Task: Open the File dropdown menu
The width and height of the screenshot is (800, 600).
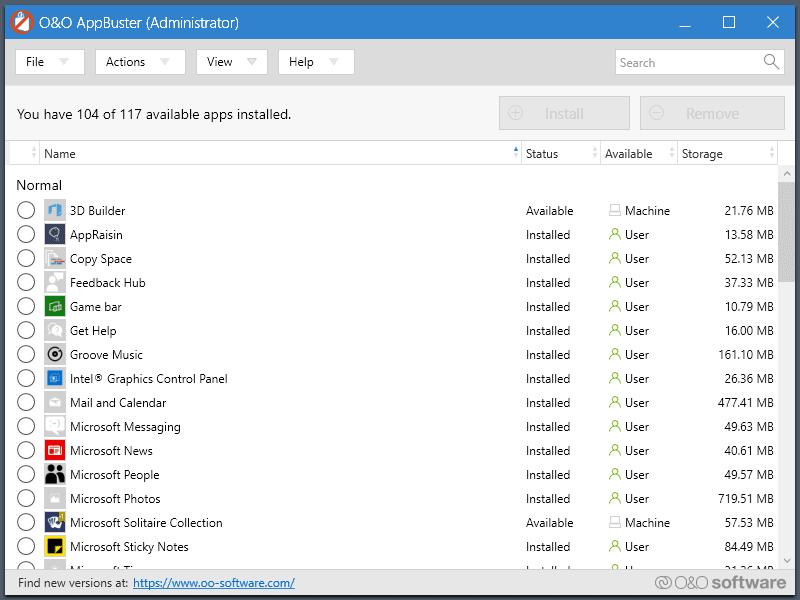Action: [x=49, y=62]
